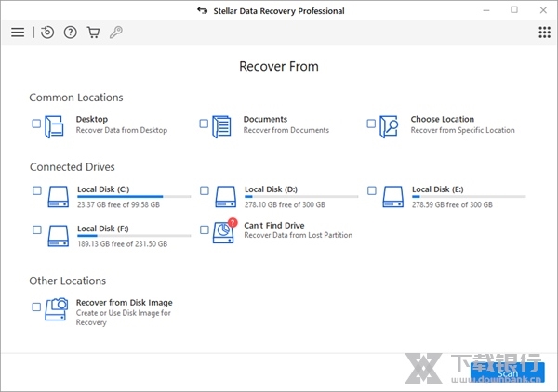Click the Can't Find Drive icon
Screen dimensions: 558x392
[224, 230]
